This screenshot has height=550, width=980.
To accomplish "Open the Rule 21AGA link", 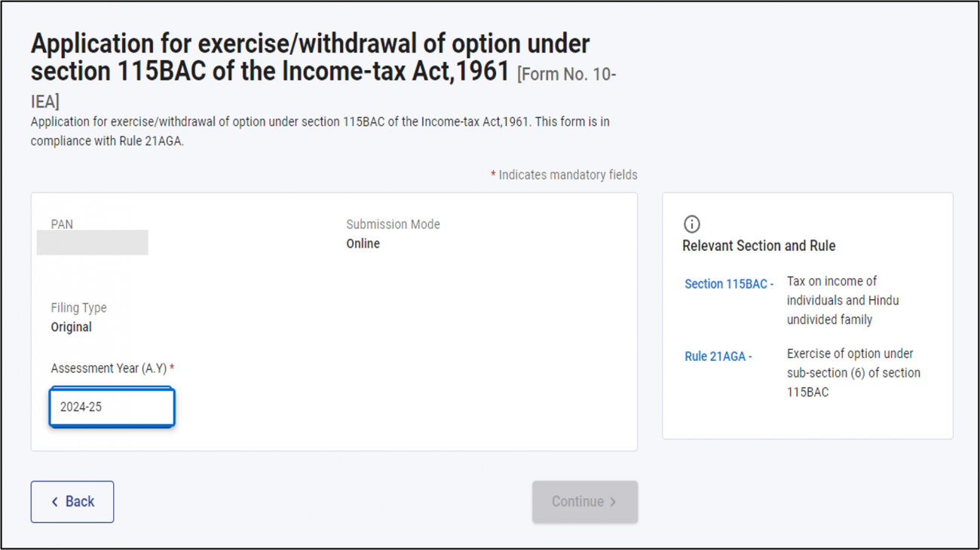I will 716,356.
